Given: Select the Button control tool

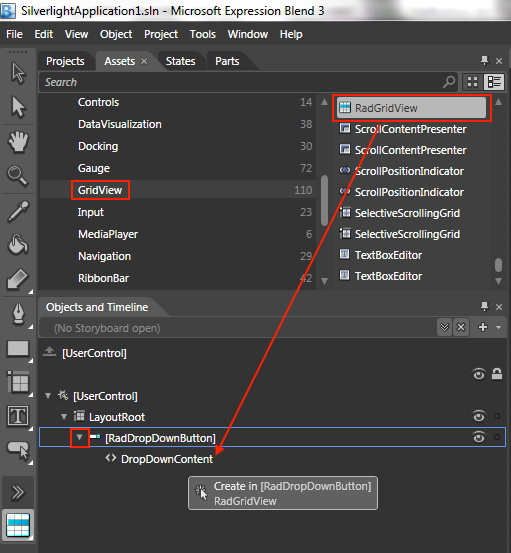Looking at the screenshot, I should pos(18,450).
